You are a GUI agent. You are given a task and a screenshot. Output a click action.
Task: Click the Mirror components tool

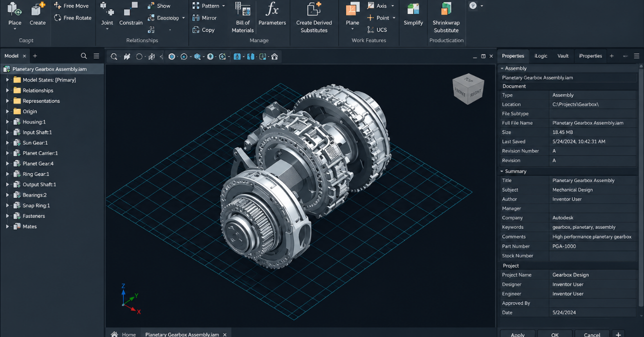(205, 18)
